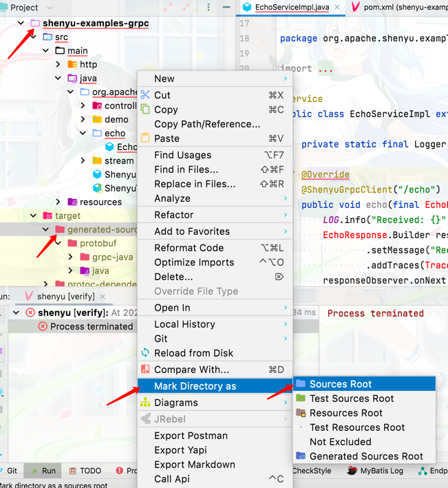
Task: Click the Paste clipboard icon
Action: click(x=145, y=138)
